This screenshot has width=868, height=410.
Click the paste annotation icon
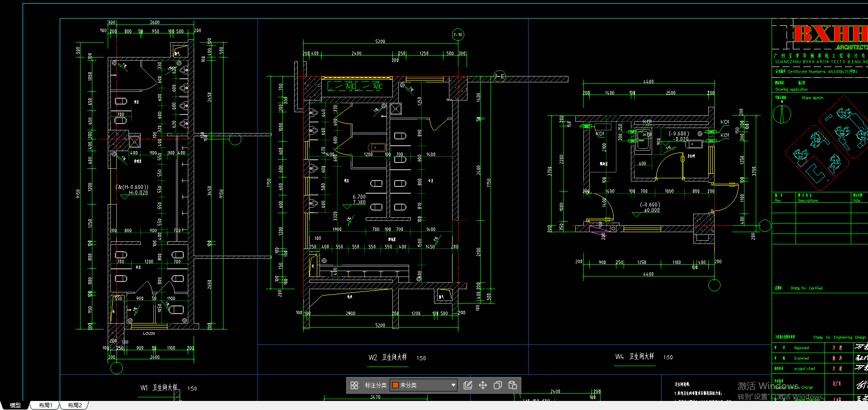point(513,385)
